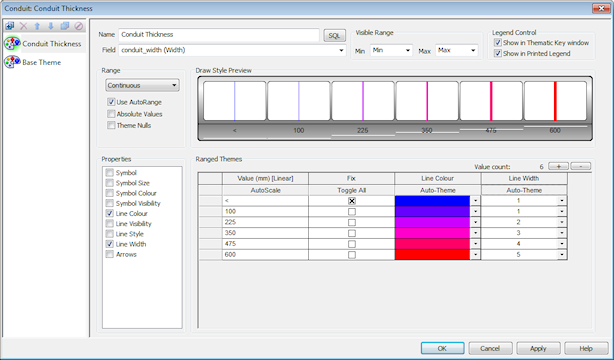
Task: Click the AutoScale header button
Action: (265, 190)
